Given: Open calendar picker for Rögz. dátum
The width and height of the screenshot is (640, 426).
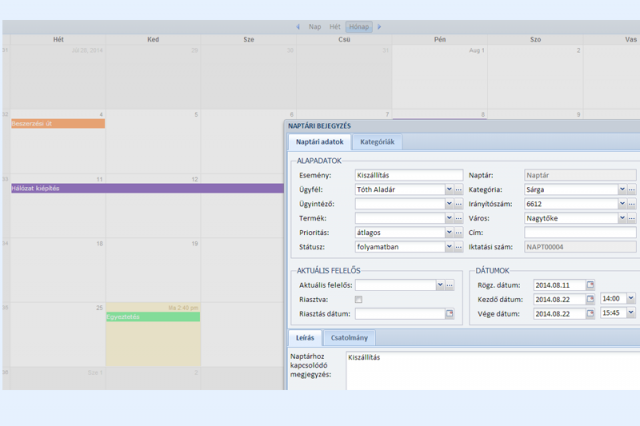Looking at the screenshot, I should pos(590,285).
